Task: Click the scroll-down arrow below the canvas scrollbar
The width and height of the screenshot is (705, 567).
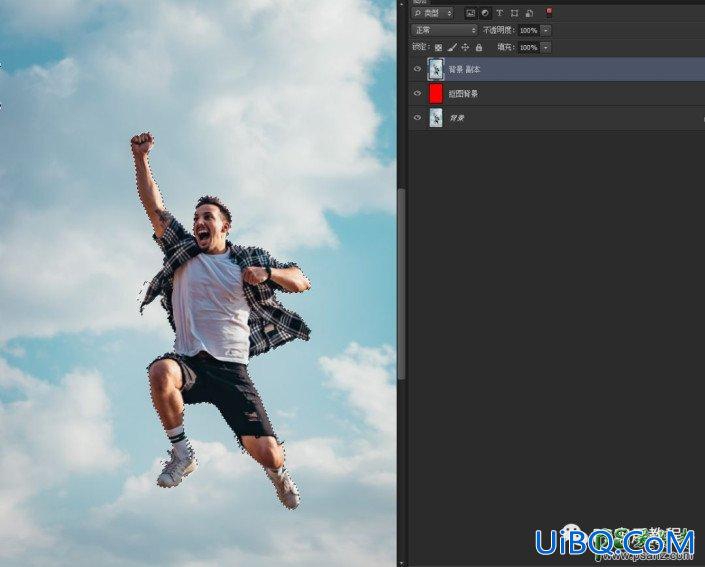Action: 401,563
